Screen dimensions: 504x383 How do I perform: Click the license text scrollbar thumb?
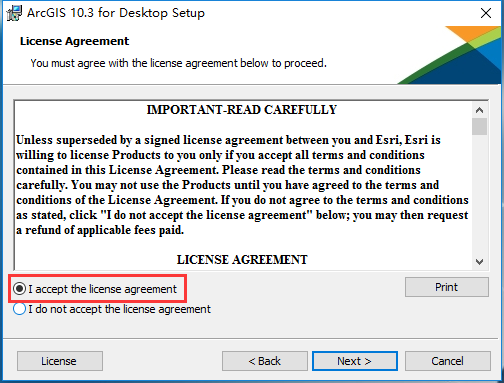tap(479, 126)
